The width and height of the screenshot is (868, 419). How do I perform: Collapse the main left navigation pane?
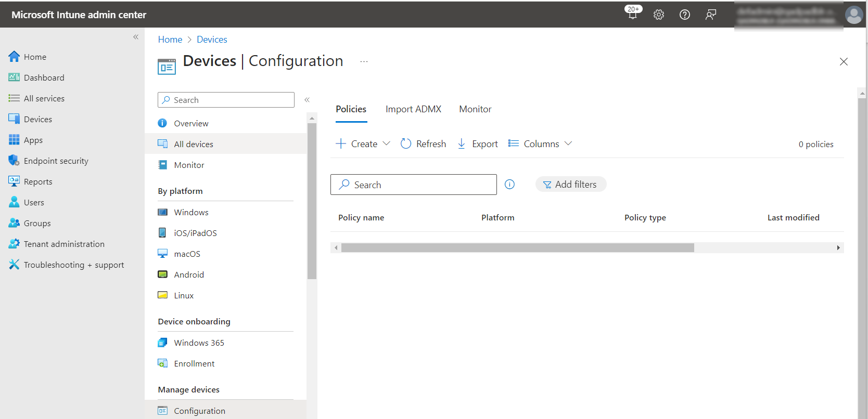pos(136,37)
